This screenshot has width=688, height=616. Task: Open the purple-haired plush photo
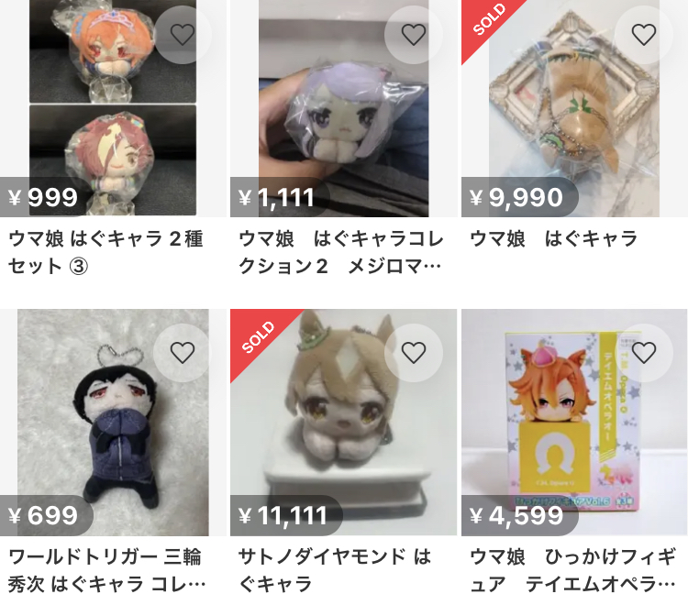[x=344, y=108]
